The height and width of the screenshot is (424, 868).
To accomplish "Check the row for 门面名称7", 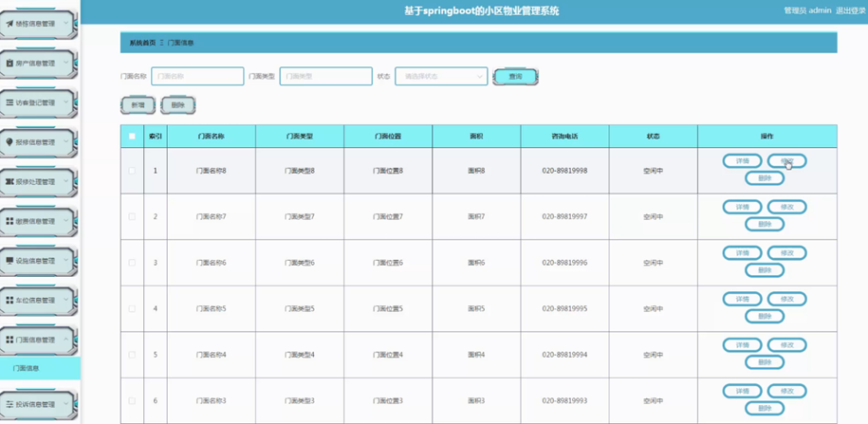I will pyautogui.click(x=132, y=216).
